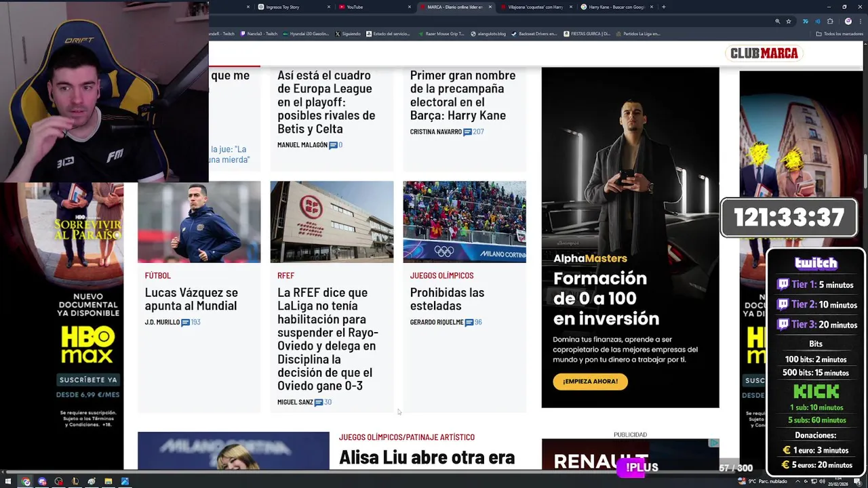Open the Barça Harry Kane precampaña article
Viewport: 868px width, 488px height.
(x=462, y=95)
